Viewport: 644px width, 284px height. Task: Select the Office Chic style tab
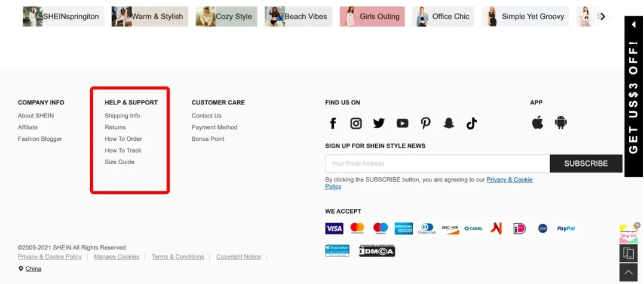pos(443,17)
